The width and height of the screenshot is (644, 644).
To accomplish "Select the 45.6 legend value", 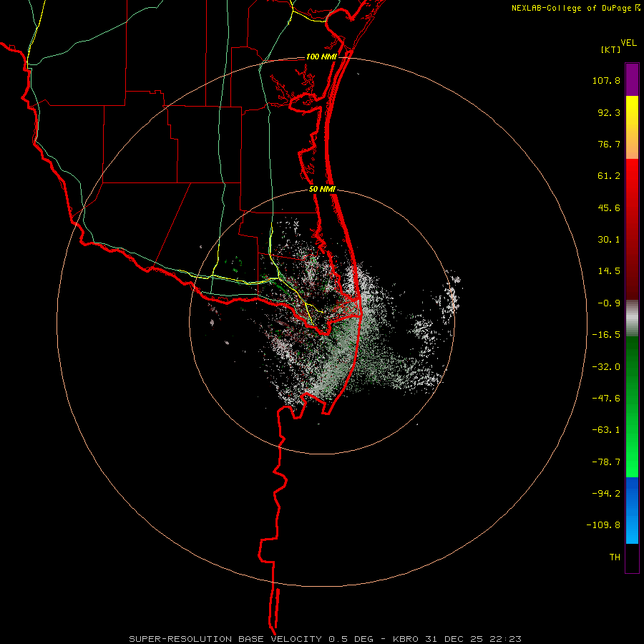I will coord(609,208).
